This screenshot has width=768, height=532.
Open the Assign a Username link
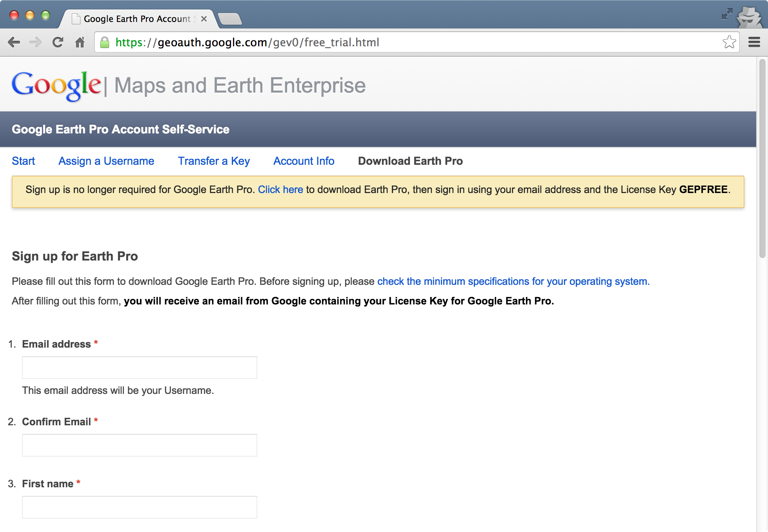point(106,161)
